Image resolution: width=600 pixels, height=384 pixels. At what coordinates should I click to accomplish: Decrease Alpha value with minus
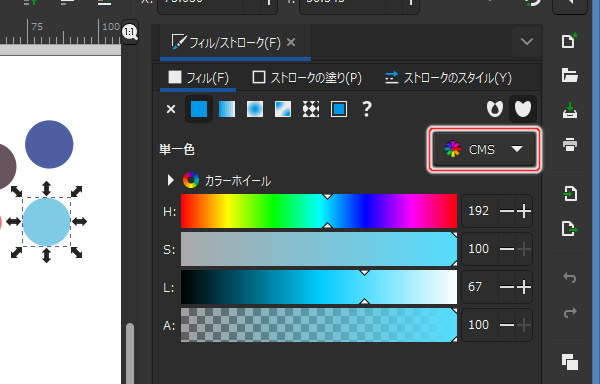click(507, 325)
